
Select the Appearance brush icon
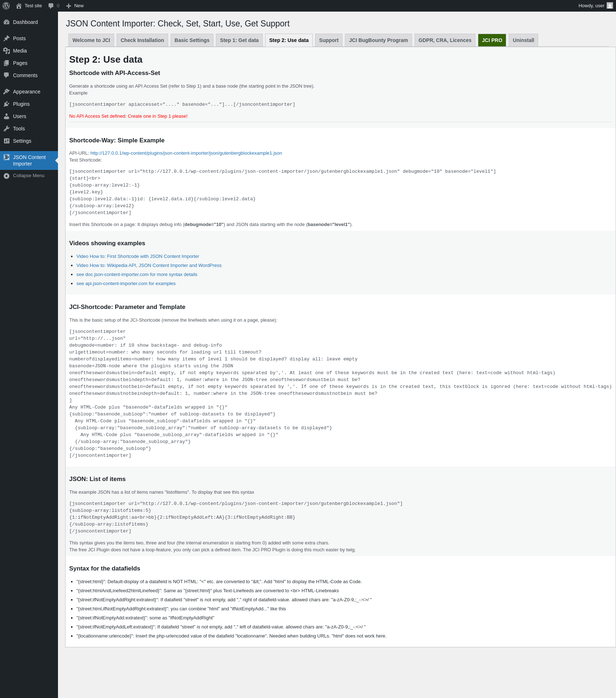click(x=7, y=92)
